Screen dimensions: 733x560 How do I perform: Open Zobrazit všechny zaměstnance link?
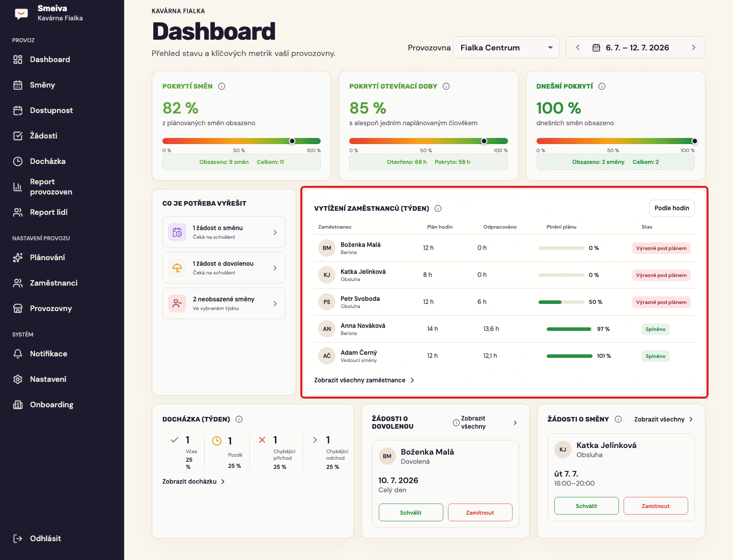[364, 380]
